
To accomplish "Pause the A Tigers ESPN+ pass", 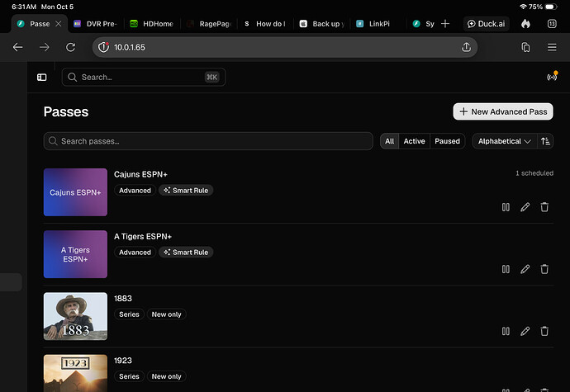I will coord(506,269).
